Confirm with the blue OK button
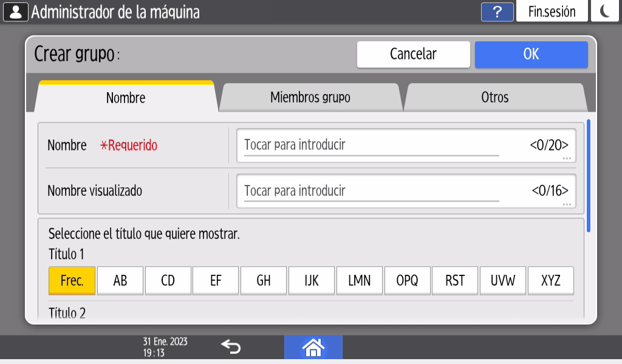622x364 pixels. [531, 54]
